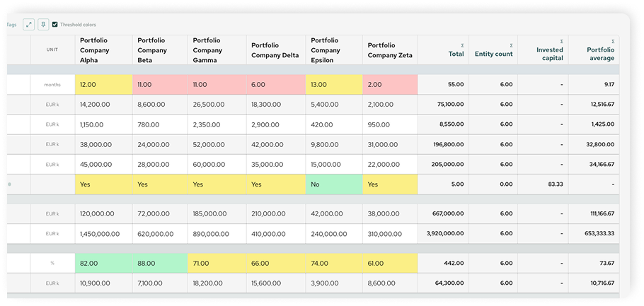Image resolution: width=644 pixels, height=306 pixels.
Task: Select the 10,900.00 cell
Action: tap(103, 283)
